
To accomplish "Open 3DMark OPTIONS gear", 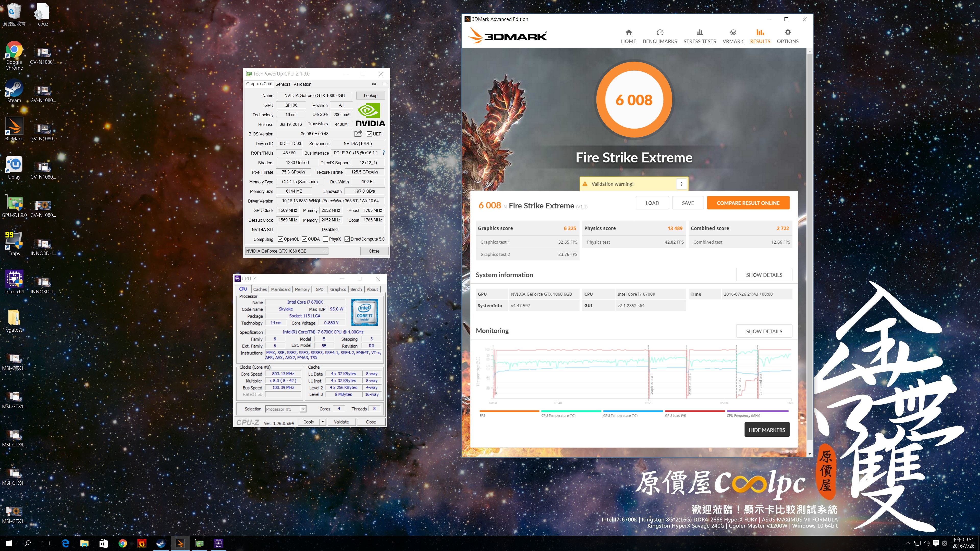I will tap(788, 36).
